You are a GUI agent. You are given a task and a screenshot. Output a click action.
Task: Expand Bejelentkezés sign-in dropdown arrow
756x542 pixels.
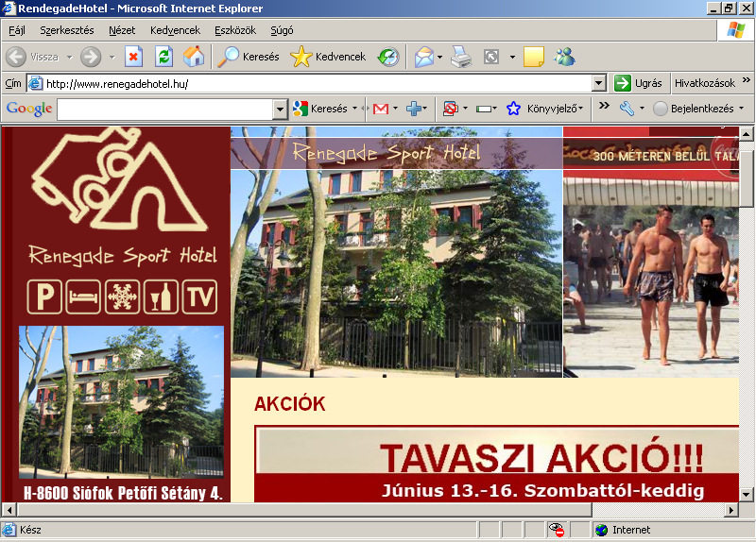[x=742, y=109]
